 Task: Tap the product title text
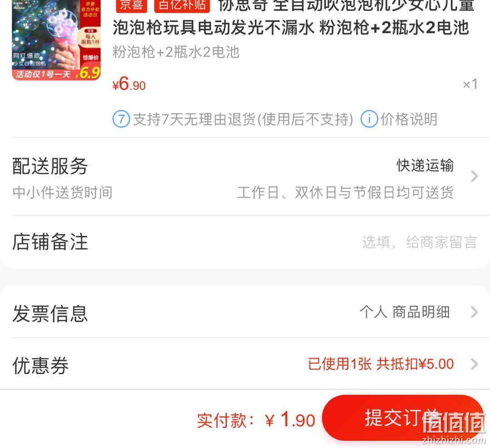coord(292,17)
